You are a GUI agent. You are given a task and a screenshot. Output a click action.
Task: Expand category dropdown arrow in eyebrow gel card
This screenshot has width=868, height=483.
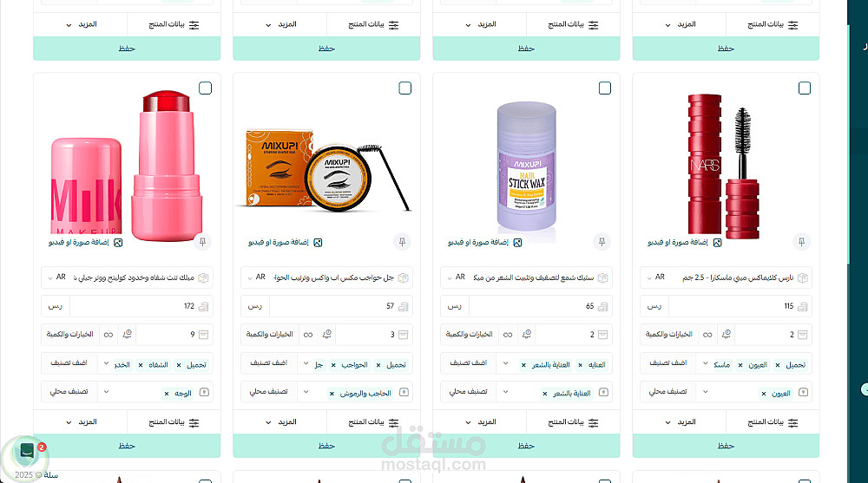[x=306, y=363]
